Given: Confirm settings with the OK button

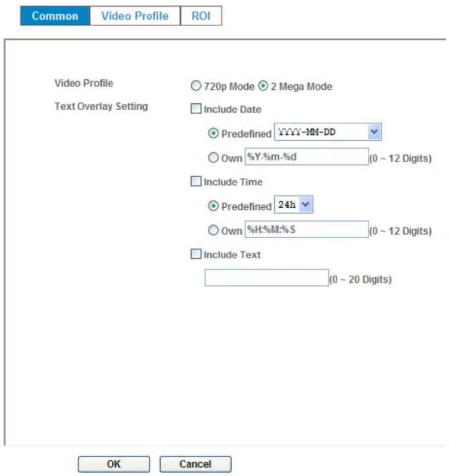Looking at the screenshot, I should (x=114, y=464).
